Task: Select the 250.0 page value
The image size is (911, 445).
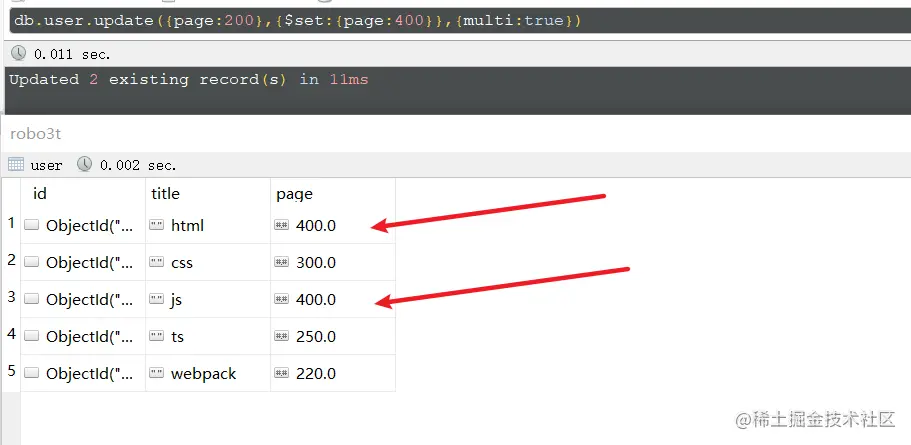Action: tap(315, 336)
